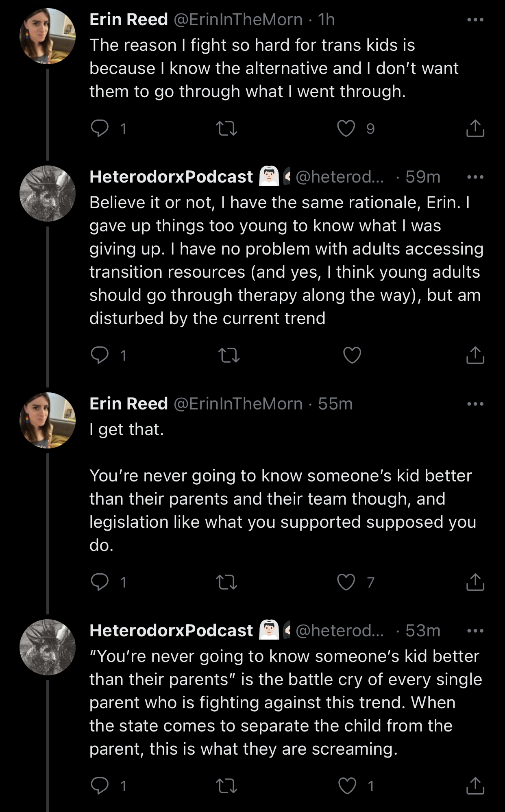Open Erin Reed's profile from first tweet name
Viewport: 505px width, 812px height.
128,20
